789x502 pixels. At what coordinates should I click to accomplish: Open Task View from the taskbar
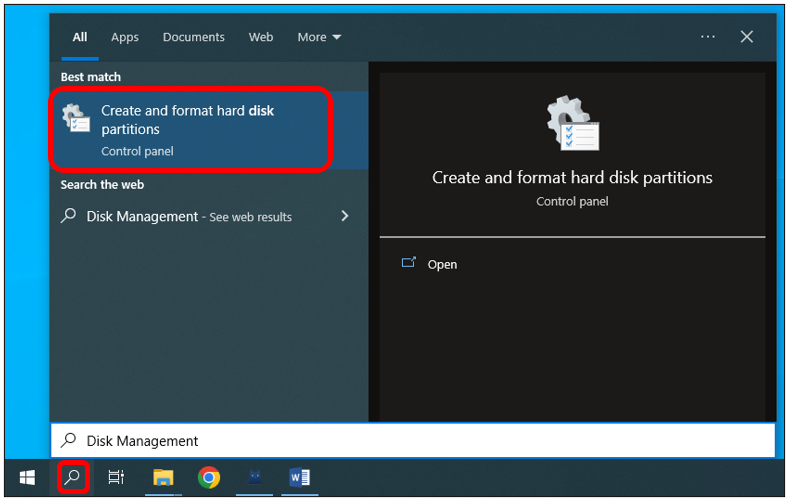[116, 477]
